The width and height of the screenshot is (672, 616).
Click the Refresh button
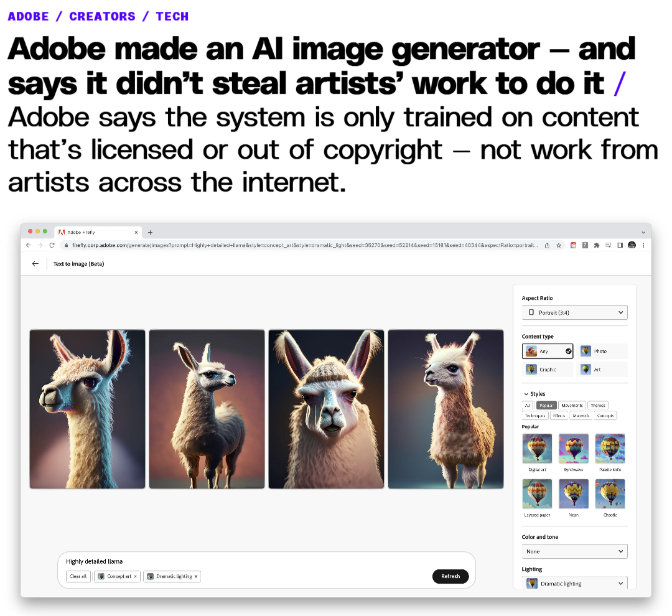450,576
